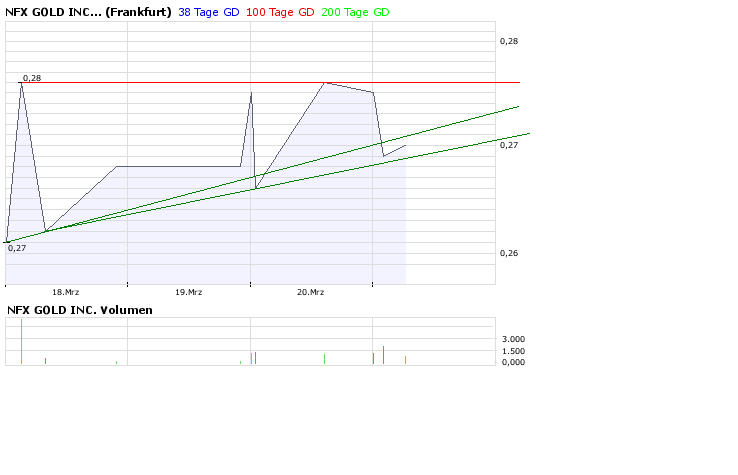The image size is (738, 475).
Task: Click the tallest green volume bar
Action: tap(21, 341)
